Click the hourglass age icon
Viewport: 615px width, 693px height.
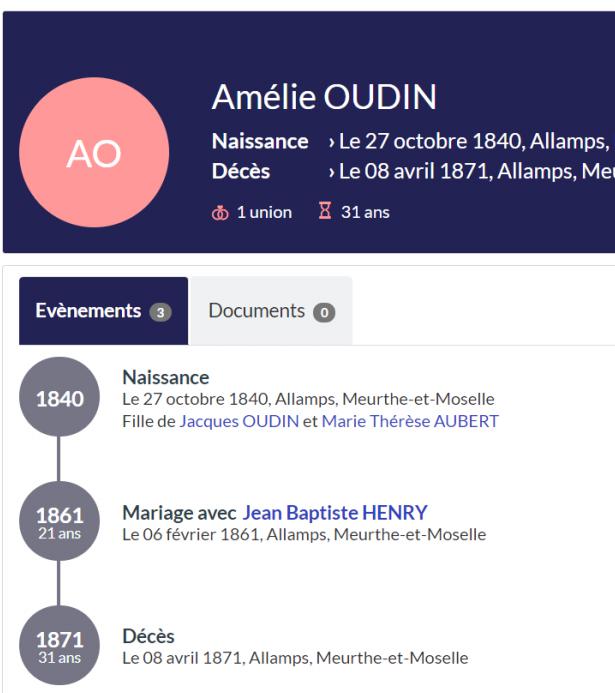click(325, 210)
